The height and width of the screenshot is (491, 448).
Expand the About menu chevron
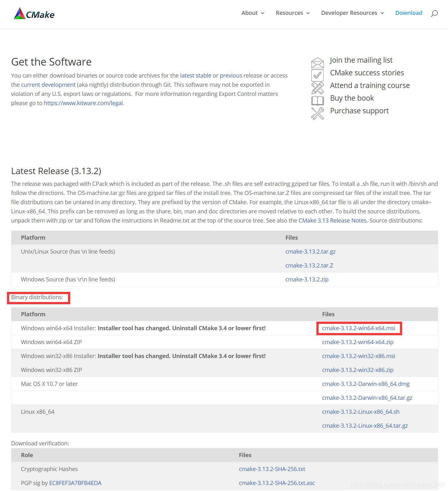pos(263,13)
